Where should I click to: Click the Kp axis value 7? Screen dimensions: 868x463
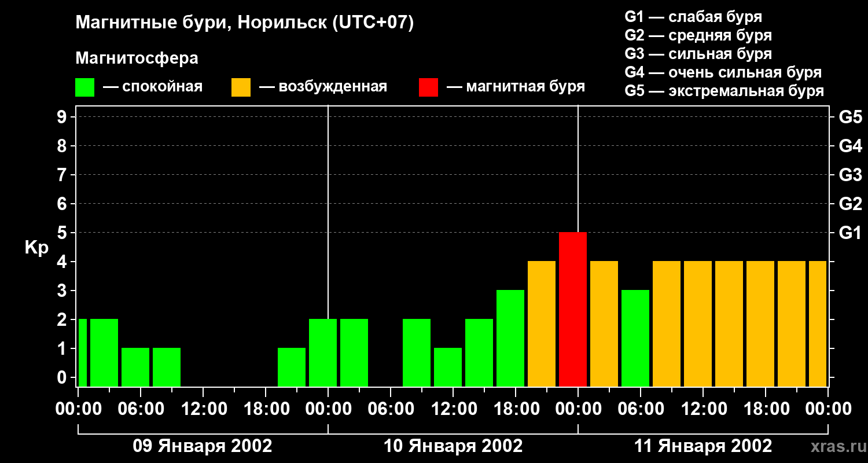[x=63, y=175]
